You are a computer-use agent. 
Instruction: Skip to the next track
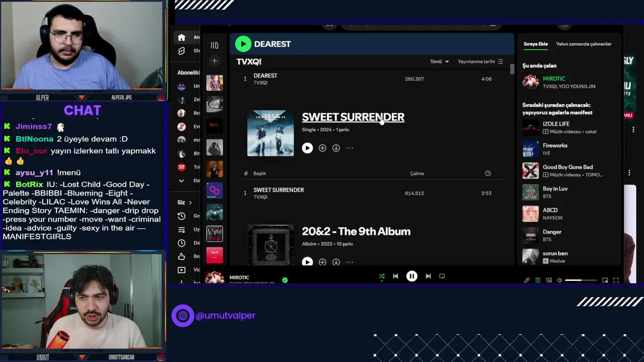coord(428,276)
